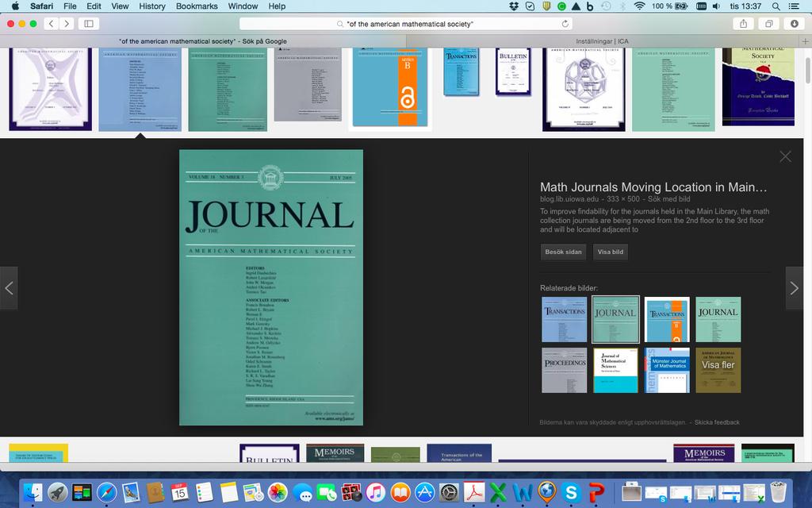Open Skype in the Dock
This screenshot has width=812, height=508.
[x=571, y=492]
